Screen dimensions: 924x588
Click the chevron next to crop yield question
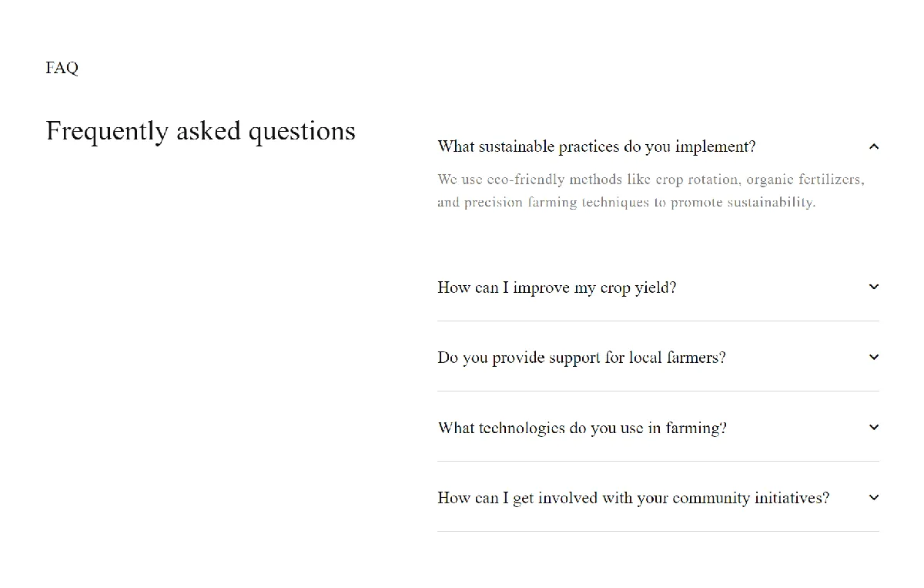(x=873, y=287)
